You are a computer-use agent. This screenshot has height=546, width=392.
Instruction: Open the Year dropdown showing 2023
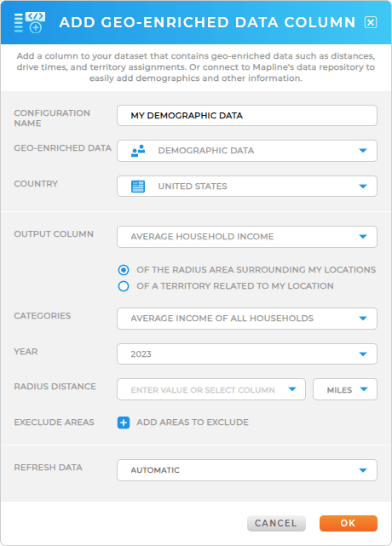click(x=247, y=354)
